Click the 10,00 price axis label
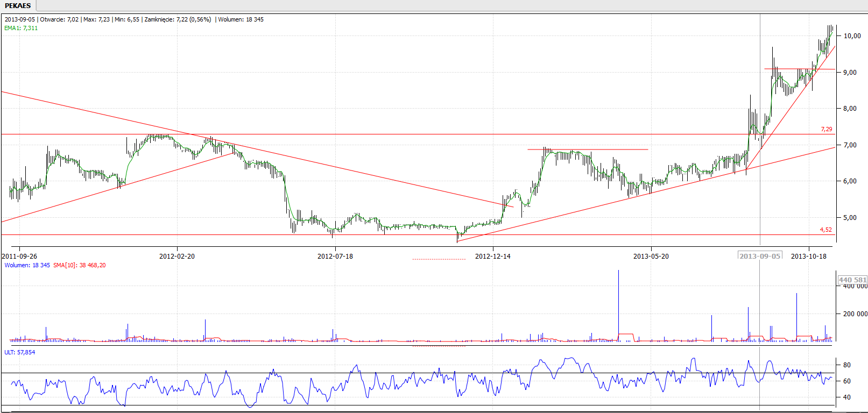 pyautogui.click(x=852, y=36)
